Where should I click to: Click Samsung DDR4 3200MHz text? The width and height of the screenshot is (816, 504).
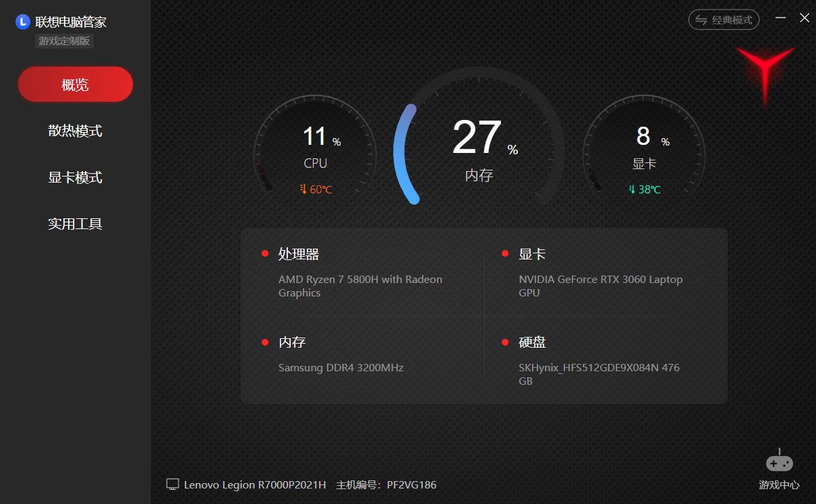click(x=341, y=368)
